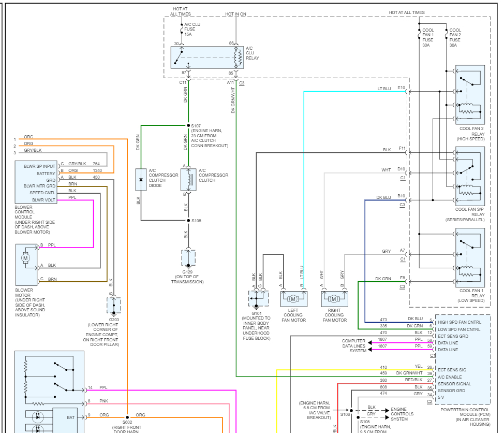Click the WHT wire label at D10
Viewport: 504px width, 433px height.
386,170
